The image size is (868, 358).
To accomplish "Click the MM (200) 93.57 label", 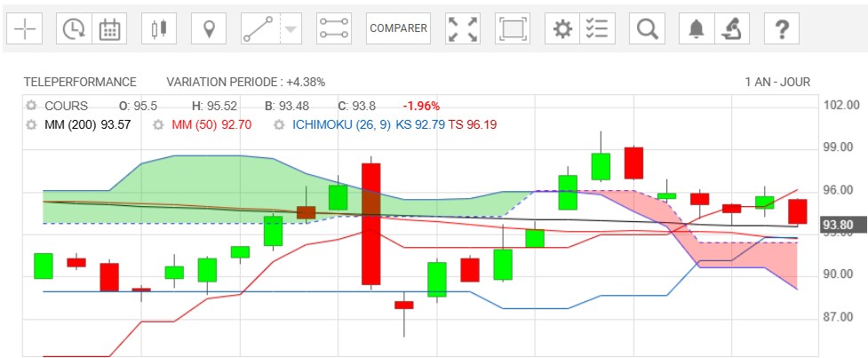I will tap(87, 125).
